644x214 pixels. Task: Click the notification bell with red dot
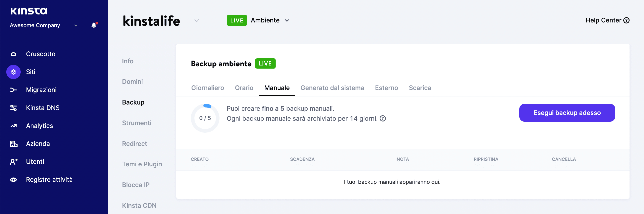coord(94,25)
